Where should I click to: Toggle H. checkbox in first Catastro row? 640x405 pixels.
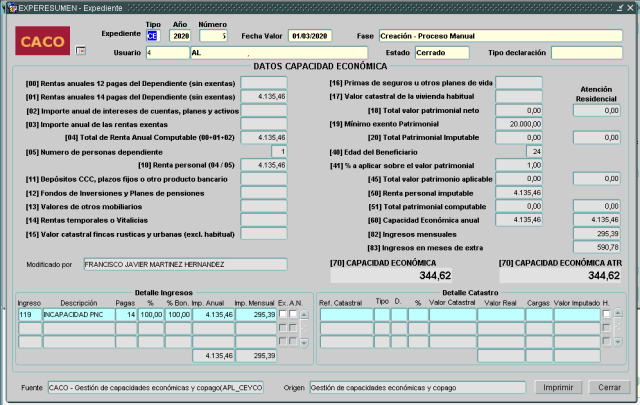(x=606, y=314)
